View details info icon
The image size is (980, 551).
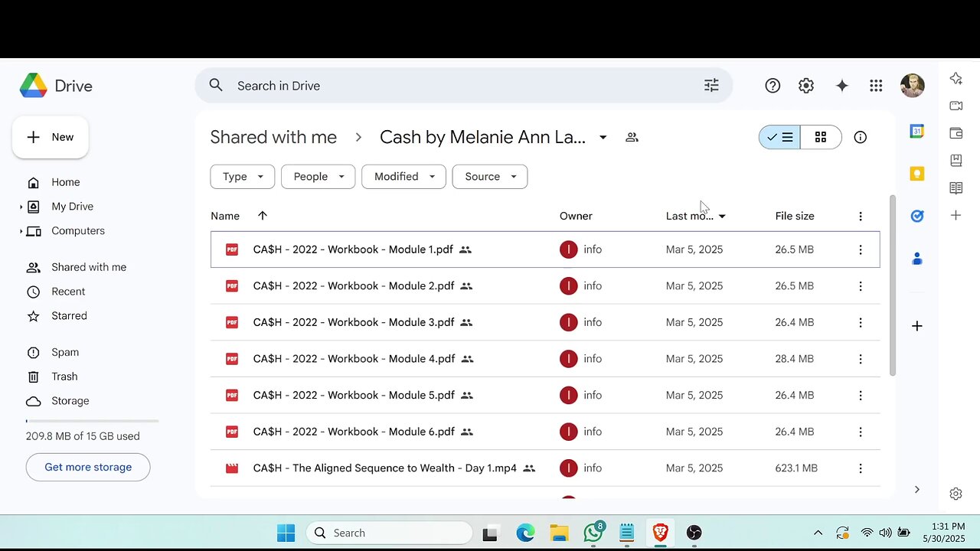[861, 137]
